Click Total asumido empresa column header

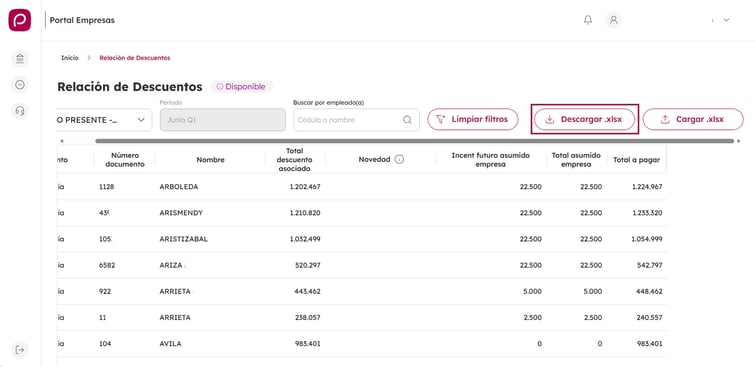point(576,159)
